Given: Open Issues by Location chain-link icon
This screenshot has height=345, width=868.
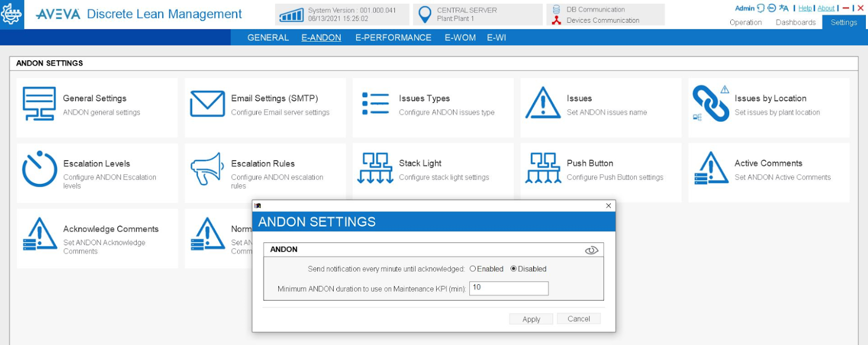Looking at the screenshot, I should (x=711, y=104).
